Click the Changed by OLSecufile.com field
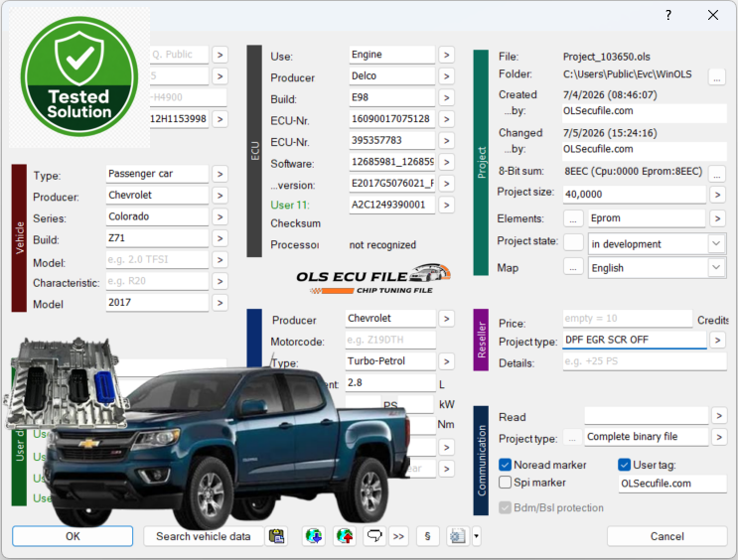 click(x=645, y=151)
